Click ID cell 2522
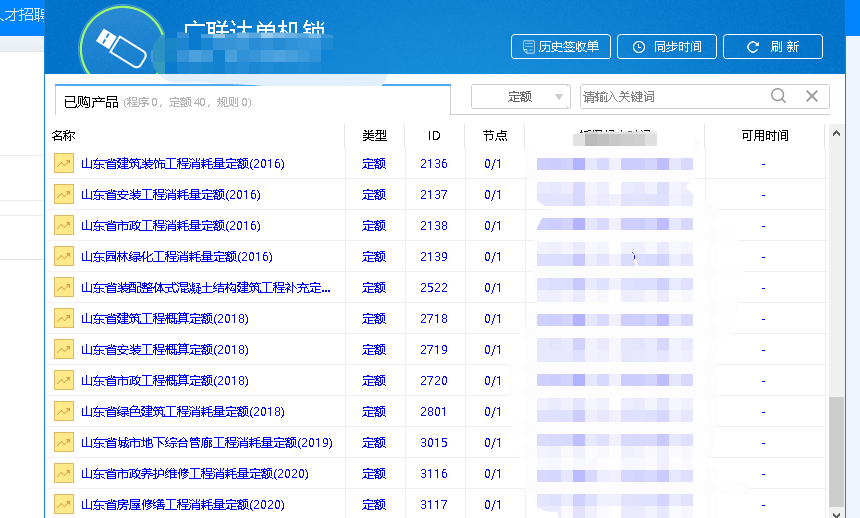 [434, 288]
